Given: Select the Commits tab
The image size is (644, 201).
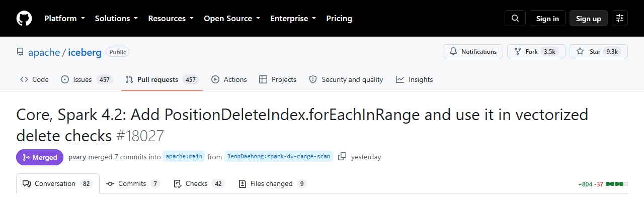Looking at the screenshot, I should (x=133, y=183).
